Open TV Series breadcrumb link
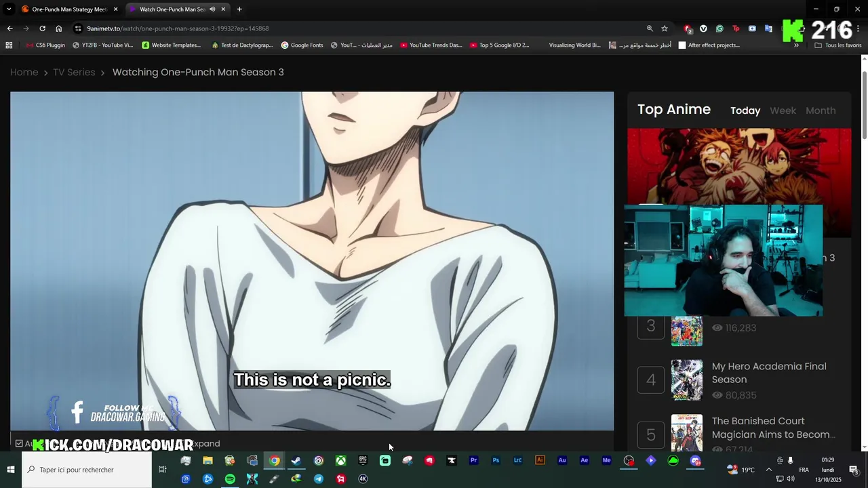The image size is (868, 488). point(74,73)
